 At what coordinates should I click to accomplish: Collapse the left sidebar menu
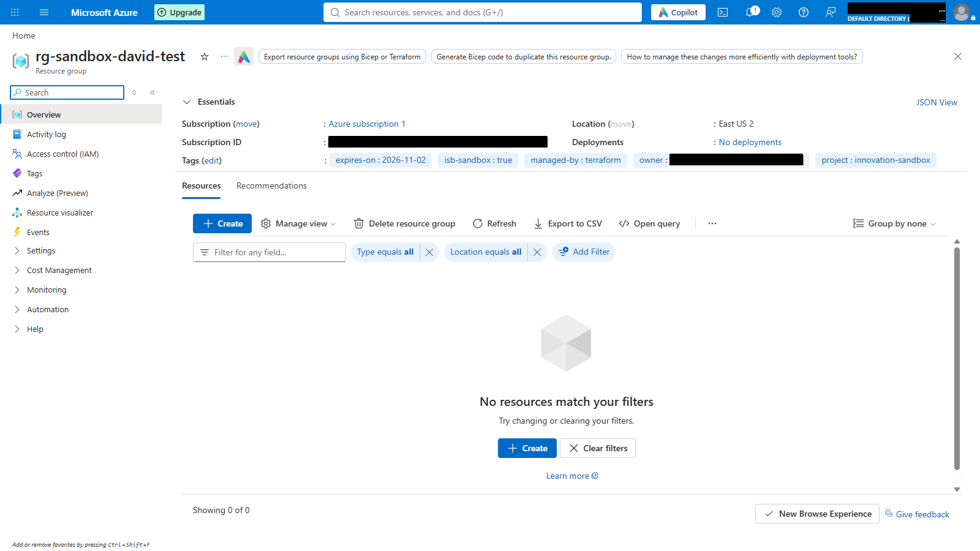(153, 92)
